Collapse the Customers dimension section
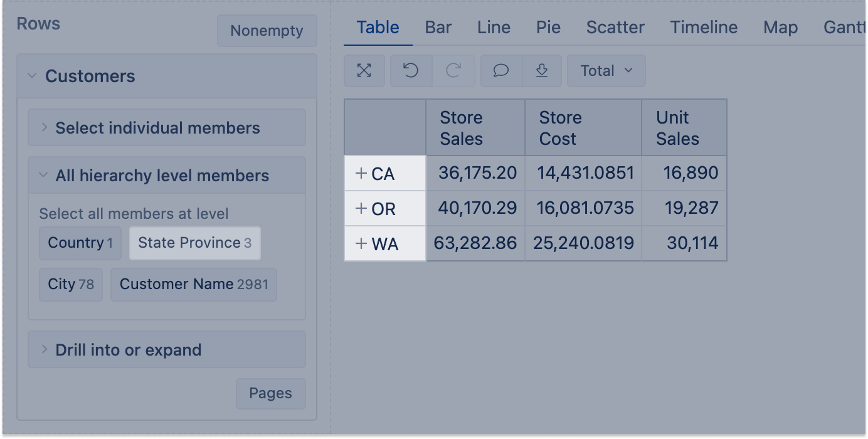This screenshot has height=439, width=868. (x=167, y=77)
